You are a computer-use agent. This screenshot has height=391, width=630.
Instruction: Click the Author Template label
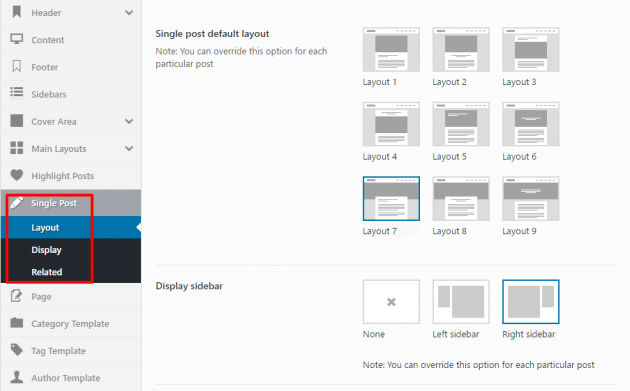[65, 378]
